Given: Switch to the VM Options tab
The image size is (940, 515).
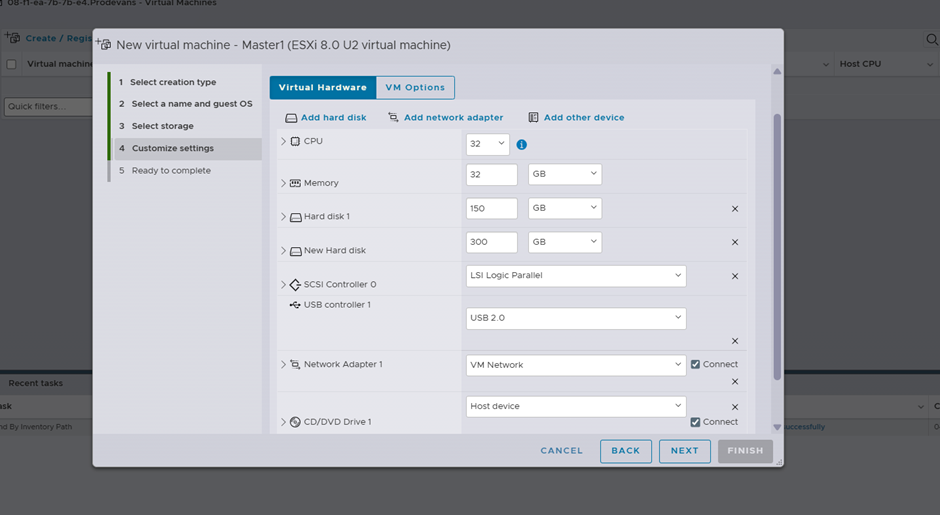Looking at the screenshot, I should pos(415,88).
